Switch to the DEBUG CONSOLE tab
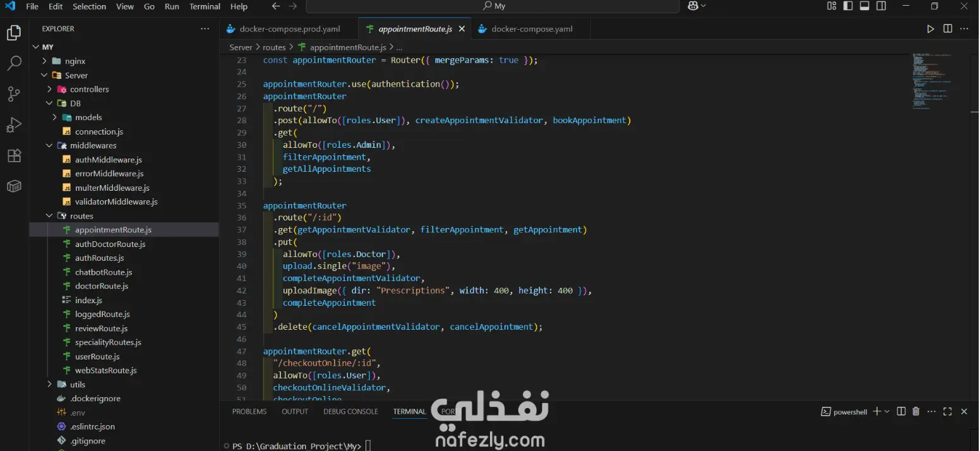Image resolution: width=980 pixels, height=451 pixels. [x=350, y=412]
